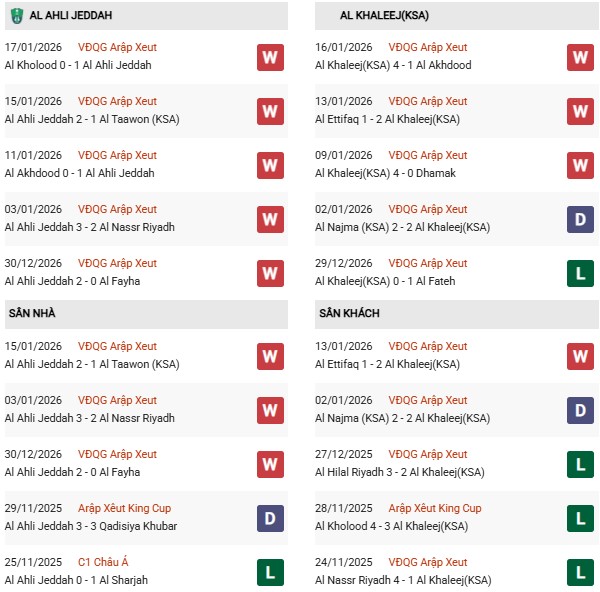Select the SÂN NHÀ section header
This screenshot has height=592, width=600.
[33, 314]
